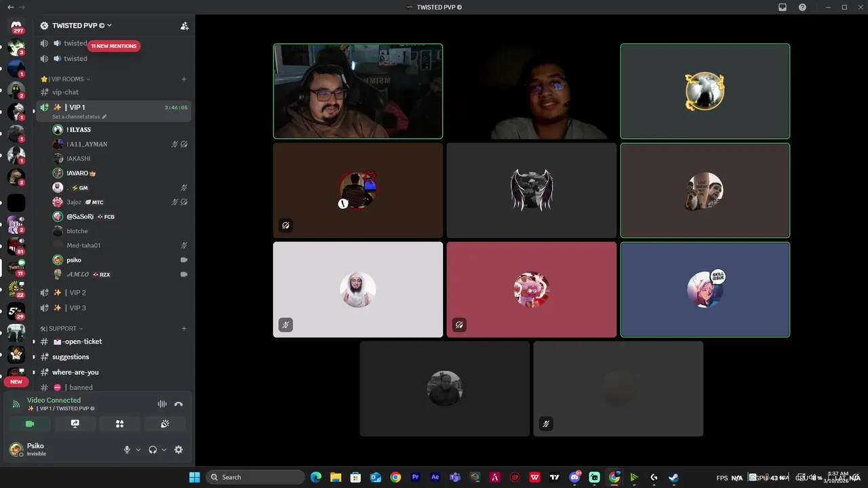The image size is (868, 488).
Task: Open user settings gear icon
Action: coord(178,449)
